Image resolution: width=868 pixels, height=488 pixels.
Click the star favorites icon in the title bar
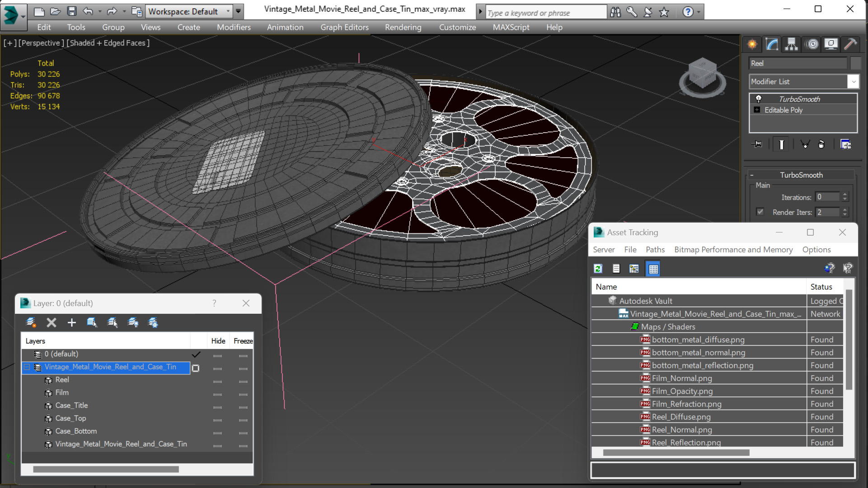(664, 12)
